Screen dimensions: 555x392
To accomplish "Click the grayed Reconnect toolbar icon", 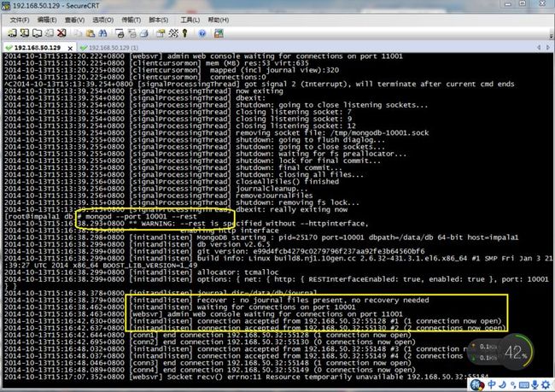I will [50, 33].
